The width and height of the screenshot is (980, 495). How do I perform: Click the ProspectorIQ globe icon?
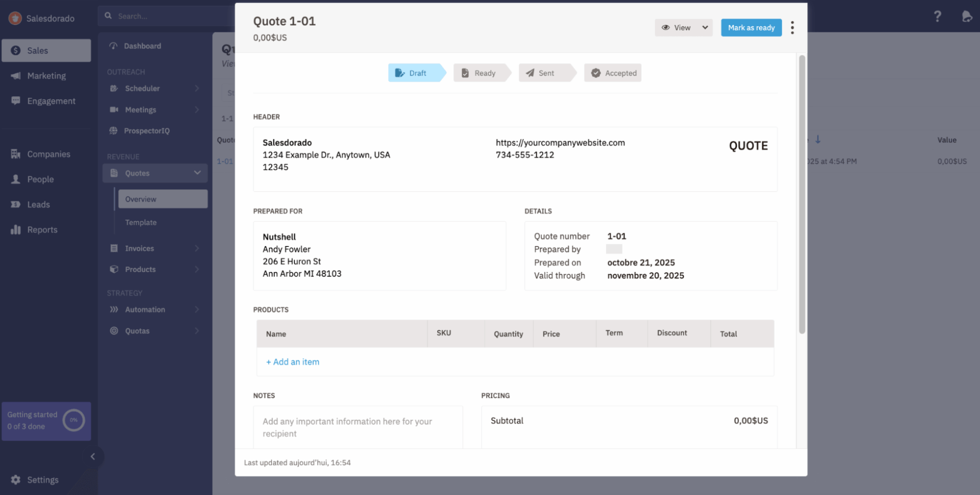[113, 131]
